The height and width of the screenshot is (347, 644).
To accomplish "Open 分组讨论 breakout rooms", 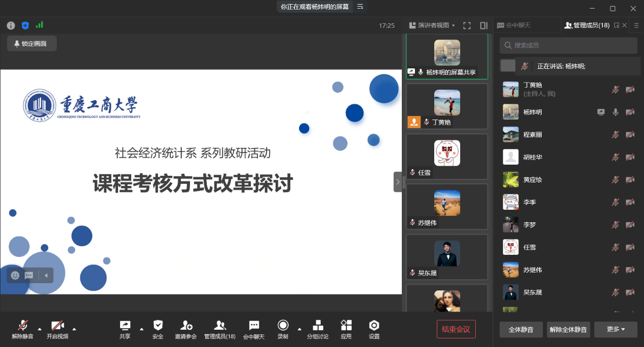I will [x=318, y=325].
